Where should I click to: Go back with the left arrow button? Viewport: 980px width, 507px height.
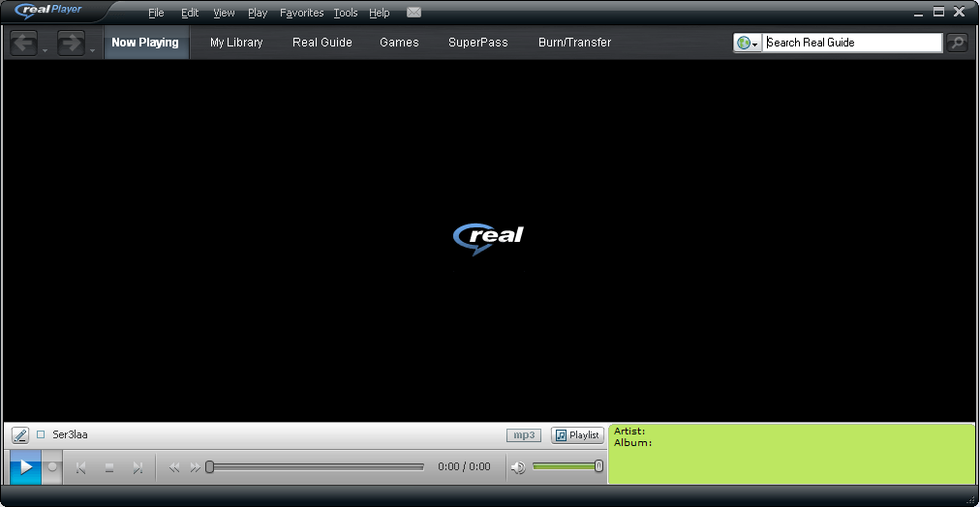pyautogui.click(x=24, y=44)
